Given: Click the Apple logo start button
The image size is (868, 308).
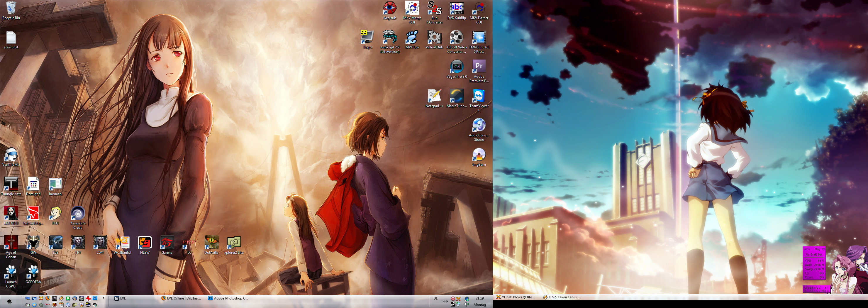Looking at the screenshot, I should 9,301.
